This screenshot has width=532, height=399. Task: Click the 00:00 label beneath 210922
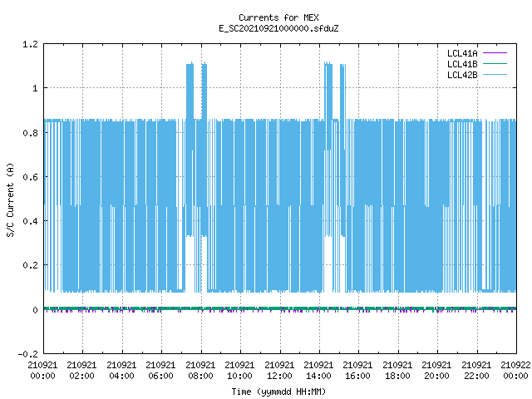click(x=515, y=377)
